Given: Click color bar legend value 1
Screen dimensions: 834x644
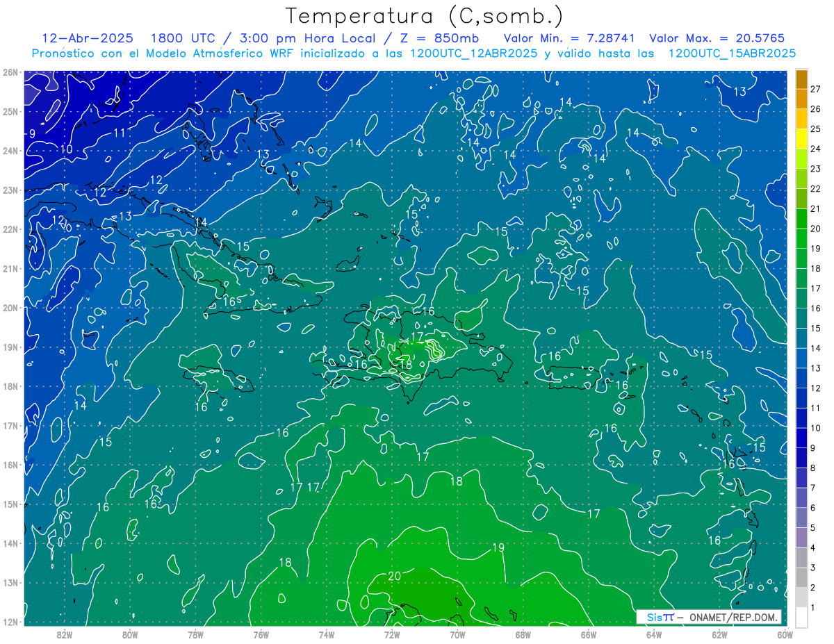Looking at the screenshot, I should coord(814,608).
